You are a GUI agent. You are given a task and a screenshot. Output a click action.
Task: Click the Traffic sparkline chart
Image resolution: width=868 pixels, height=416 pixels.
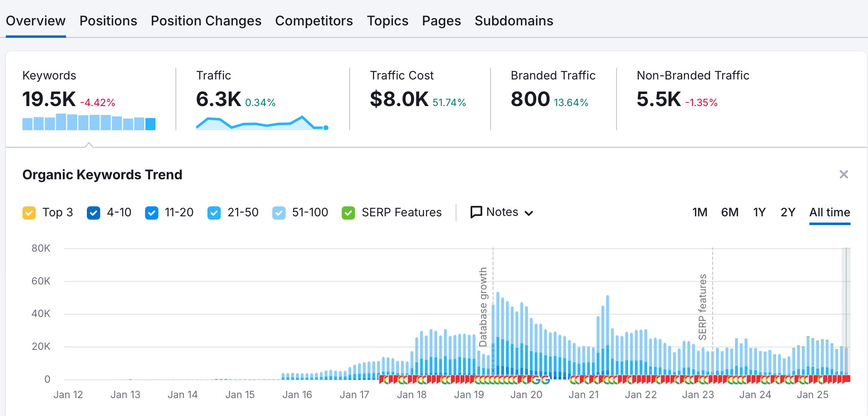click(262, 123)
